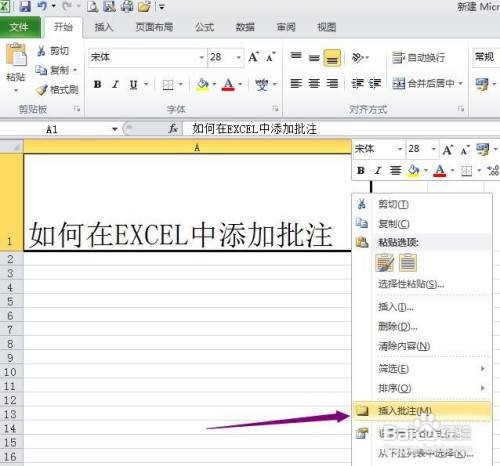
Task: Apply ribbon red font color A
Action: pos(228,85)
